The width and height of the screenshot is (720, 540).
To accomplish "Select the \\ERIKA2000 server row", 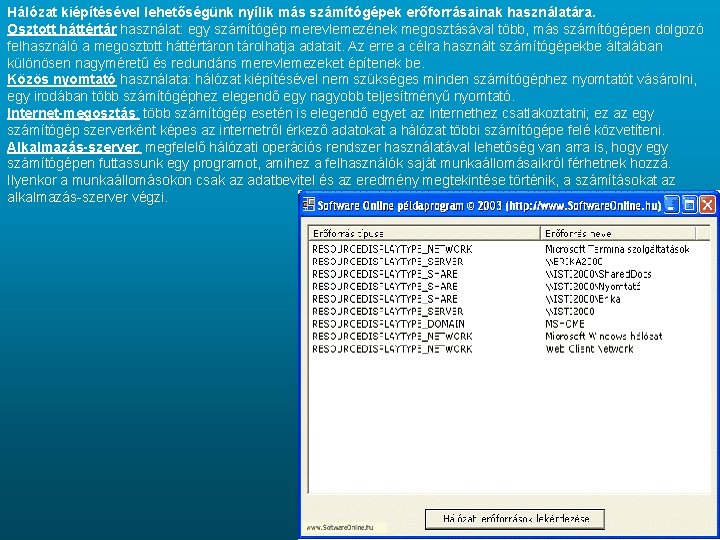I will click(x=509, y=262).
